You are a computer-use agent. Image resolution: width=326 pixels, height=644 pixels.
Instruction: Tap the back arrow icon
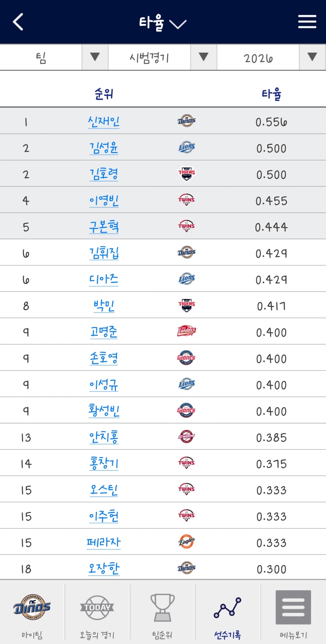coord(18,22)
